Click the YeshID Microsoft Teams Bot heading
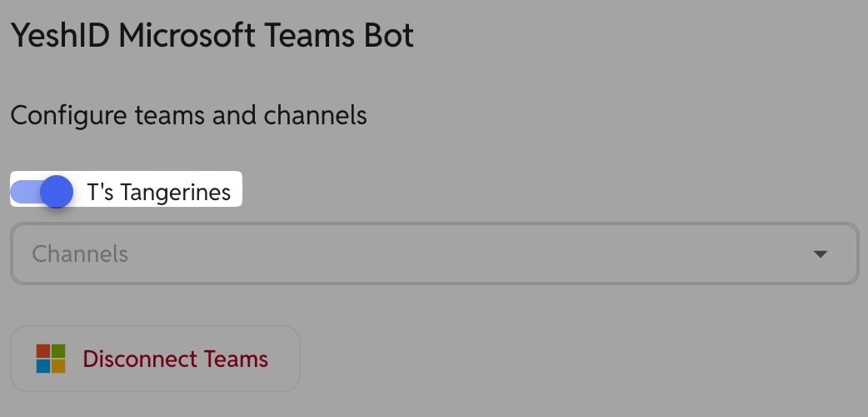 [212, 36]
